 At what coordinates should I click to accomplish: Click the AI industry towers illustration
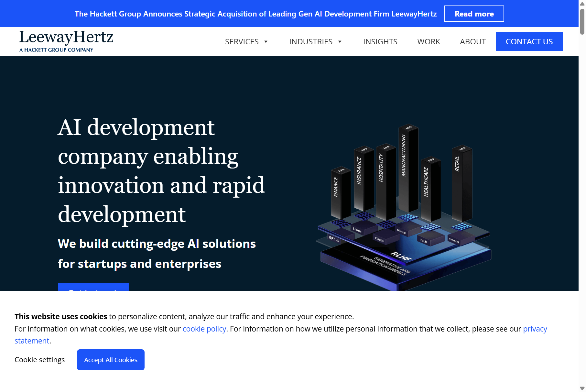403,207
